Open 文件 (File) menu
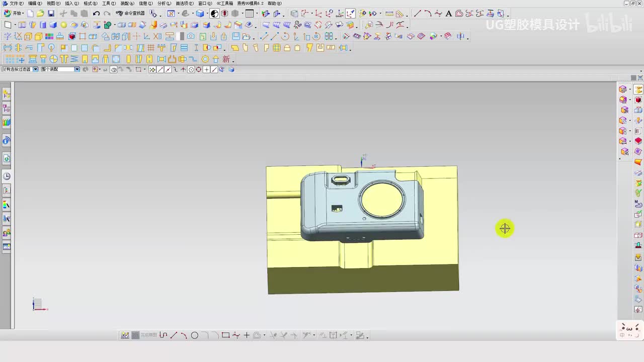Image resolution: width=644 pixels, height=362 pixels. pos(17,4)
